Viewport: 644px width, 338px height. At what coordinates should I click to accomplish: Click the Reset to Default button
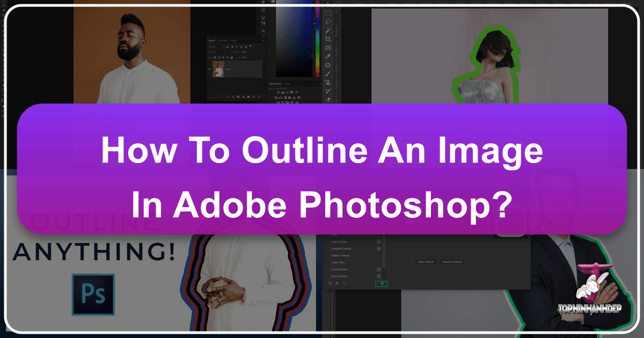pyautogui.click(x=452, y=262)
